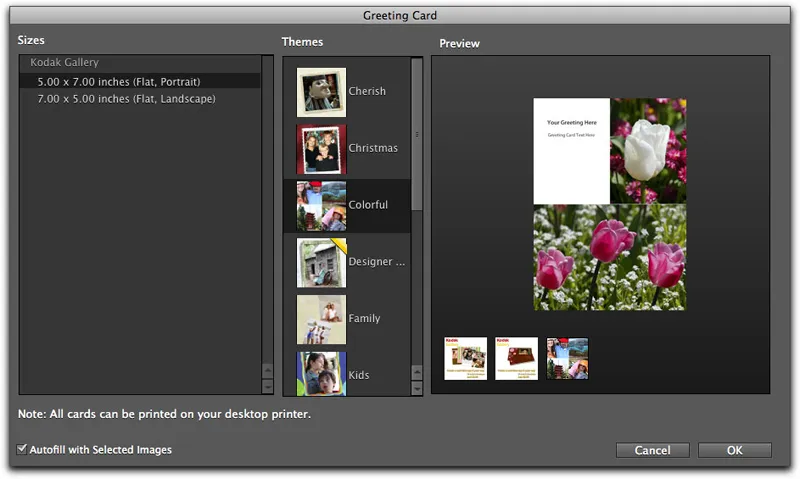Viewport: 800px width, 479px height.
Task: Select the Cherish theme thumbnail
Action: (x=321, y=92)
